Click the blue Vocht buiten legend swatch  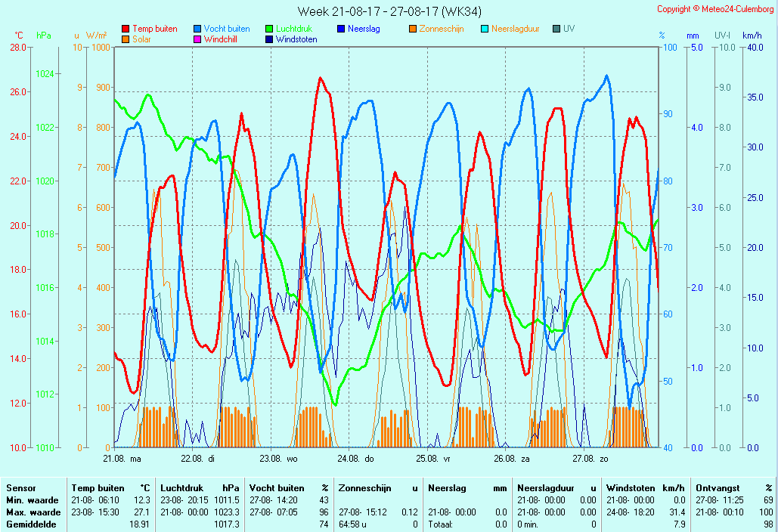197,29
